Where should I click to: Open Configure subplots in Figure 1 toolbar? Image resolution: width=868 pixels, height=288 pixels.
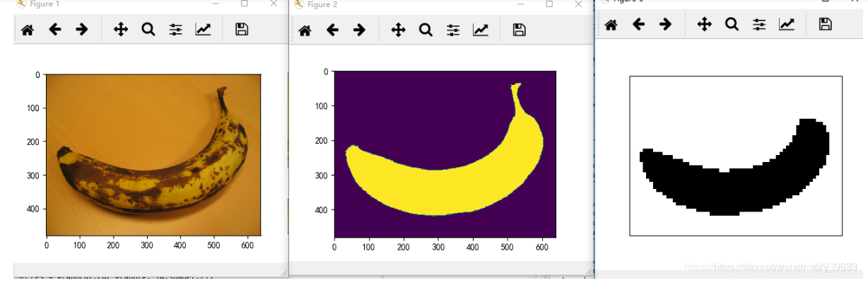[x=176, y=30]
